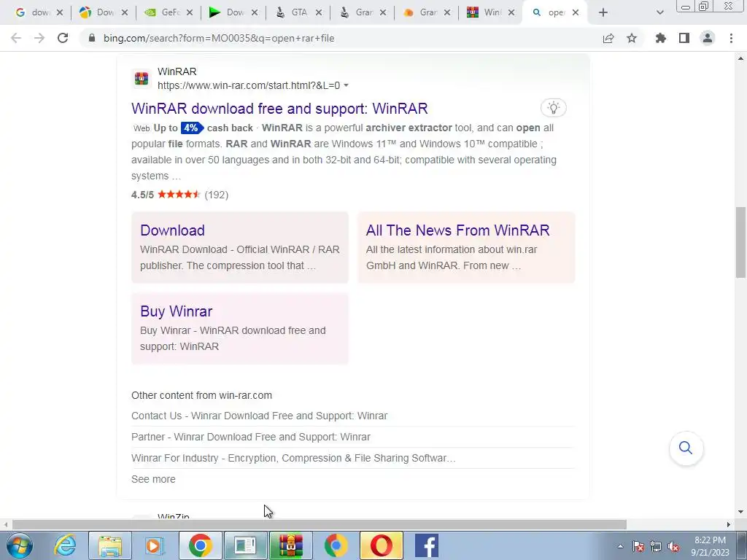The image size is (747, 560).
Task: Open the Chrome profile avatar
Action: pos(708,38)
